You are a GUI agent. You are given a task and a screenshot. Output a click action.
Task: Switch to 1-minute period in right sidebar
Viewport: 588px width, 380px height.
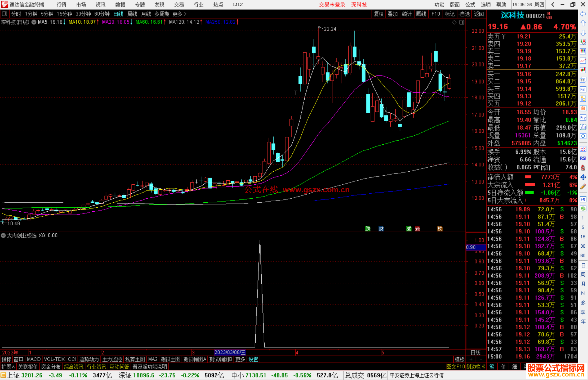583,218
